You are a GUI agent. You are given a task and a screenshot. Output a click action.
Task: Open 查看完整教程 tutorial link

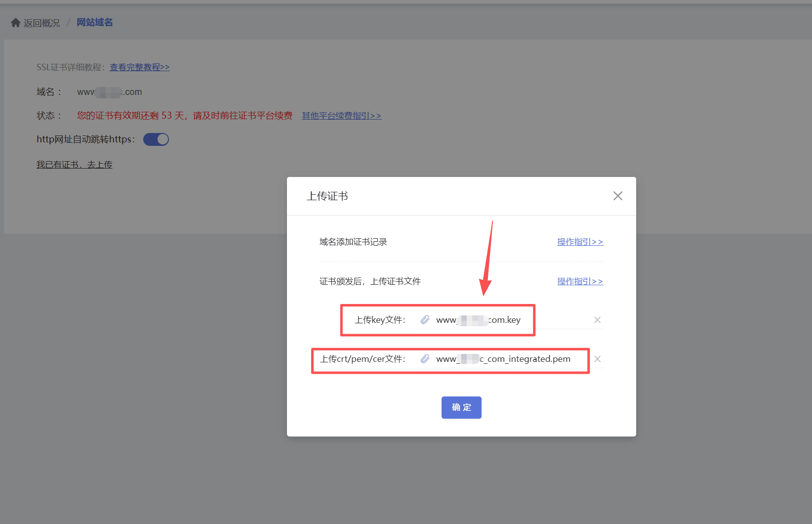point(140,67)
